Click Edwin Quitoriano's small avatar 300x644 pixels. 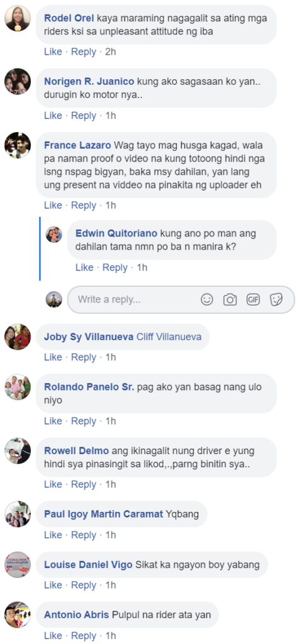[x=54, y=234]
